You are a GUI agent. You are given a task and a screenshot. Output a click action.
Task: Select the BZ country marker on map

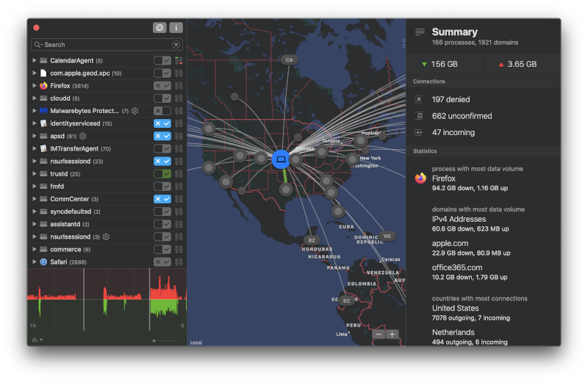click(x=312, y=240)
